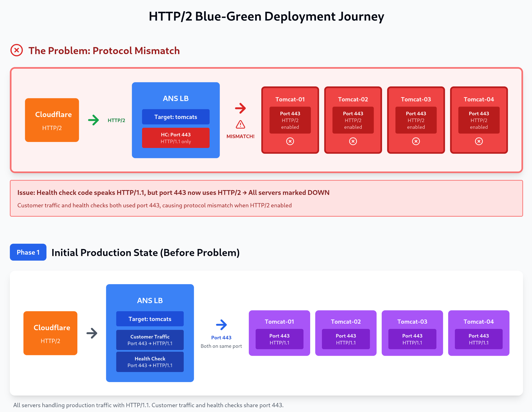The height and width of the screenshot is (412, 532).
Task: Click the red Tomcat-02 title
Action: [353, 99]
